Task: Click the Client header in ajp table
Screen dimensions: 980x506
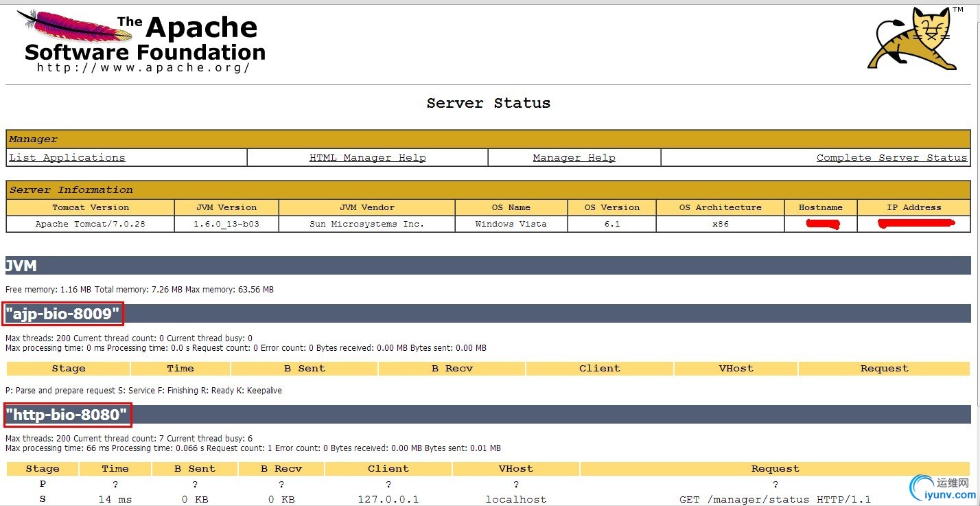Action: 599,369
